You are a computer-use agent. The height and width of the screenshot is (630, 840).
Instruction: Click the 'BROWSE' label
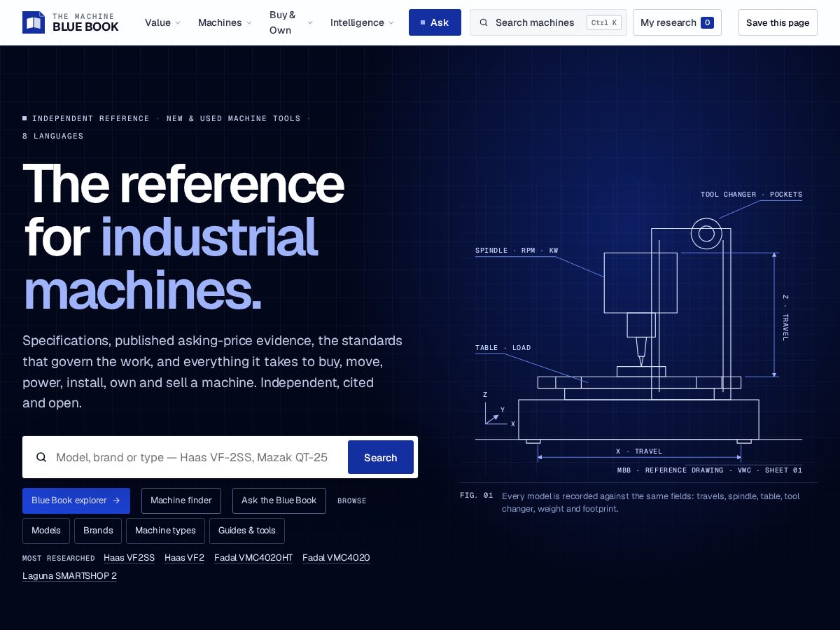(352, 501)
